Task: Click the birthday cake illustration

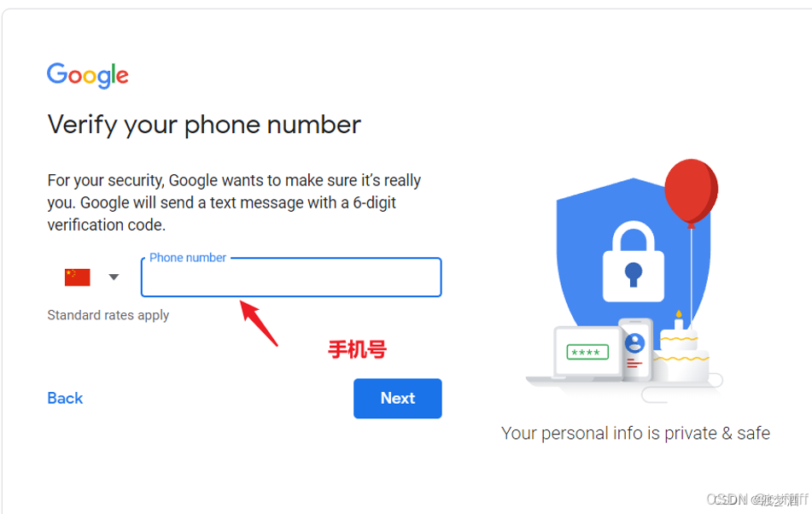Action: pos(680,352)
